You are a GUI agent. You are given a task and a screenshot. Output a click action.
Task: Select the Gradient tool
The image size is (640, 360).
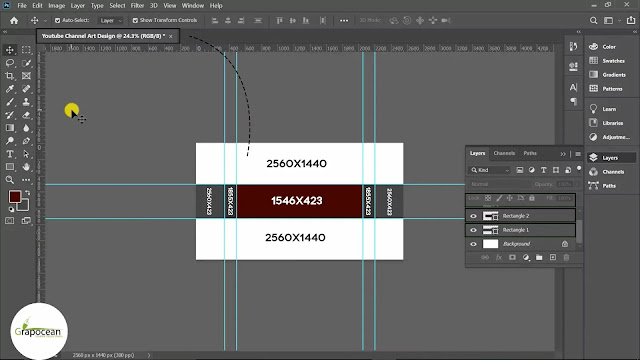10,128
